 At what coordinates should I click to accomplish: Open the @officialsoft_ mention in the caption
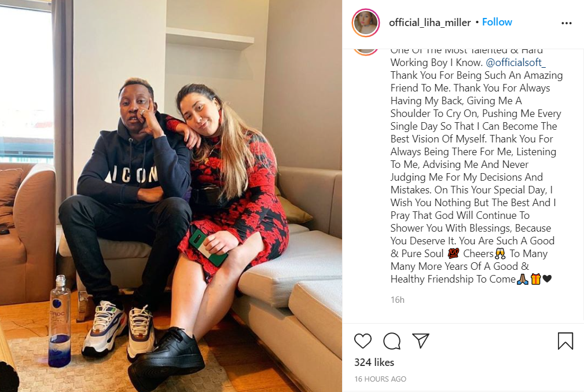(x=516, y=62)
